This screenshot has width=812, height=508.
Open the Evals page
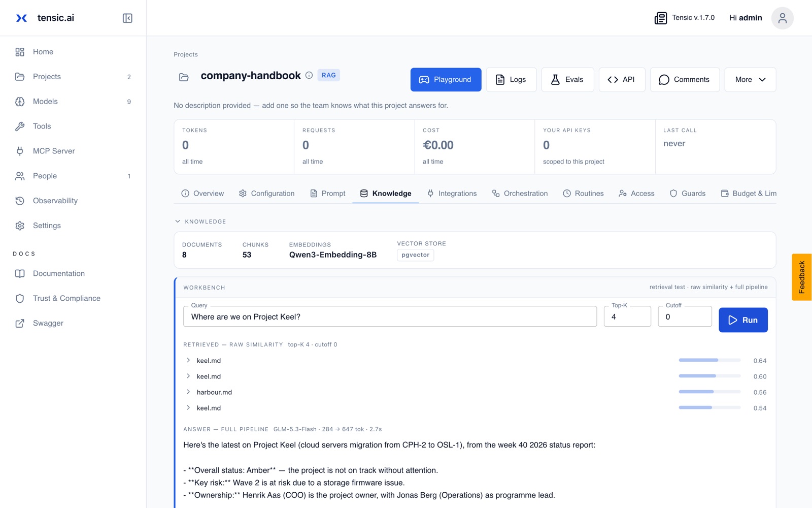click(567, 80)
